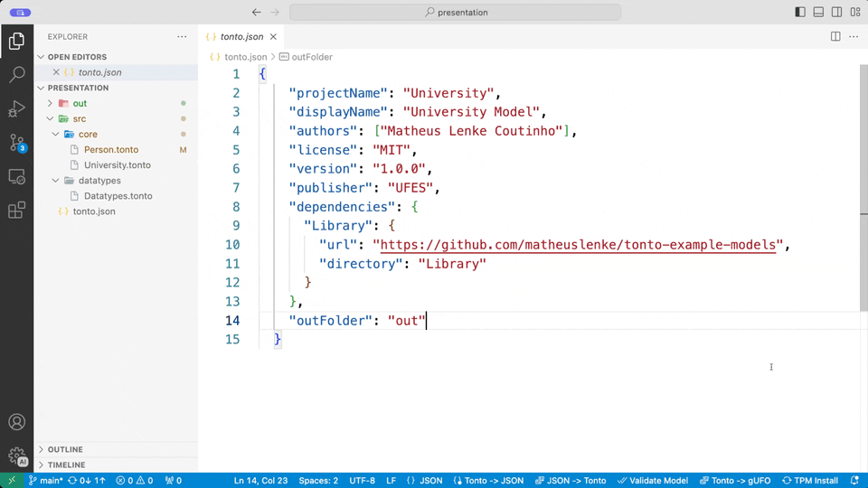Change file encoding UTF-8
Image resolution: width=868 pixels, height=488 pixels.
pyautogui.click(x=362, y=480)
